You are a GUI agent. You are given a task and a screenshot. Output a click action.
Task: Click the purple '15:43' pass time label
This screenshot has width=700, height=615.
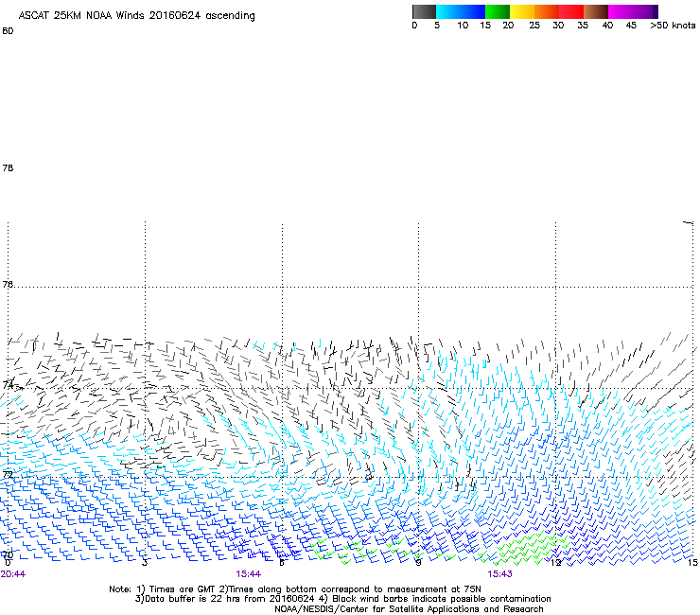point(499,574)
